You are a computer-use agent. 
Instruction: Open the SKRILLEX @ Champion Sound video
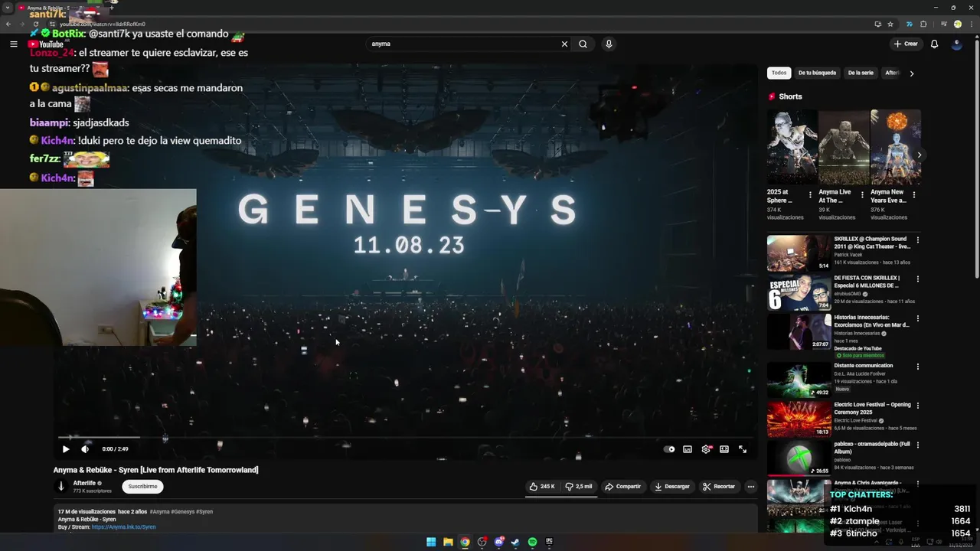coord(799,253)
